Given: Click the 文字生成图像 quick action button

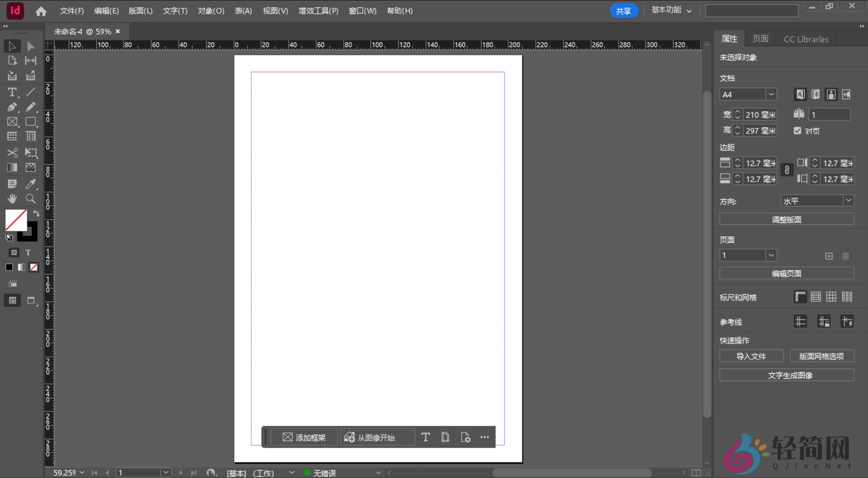Looking at the screenshot, I should click(x=786, y=375).
